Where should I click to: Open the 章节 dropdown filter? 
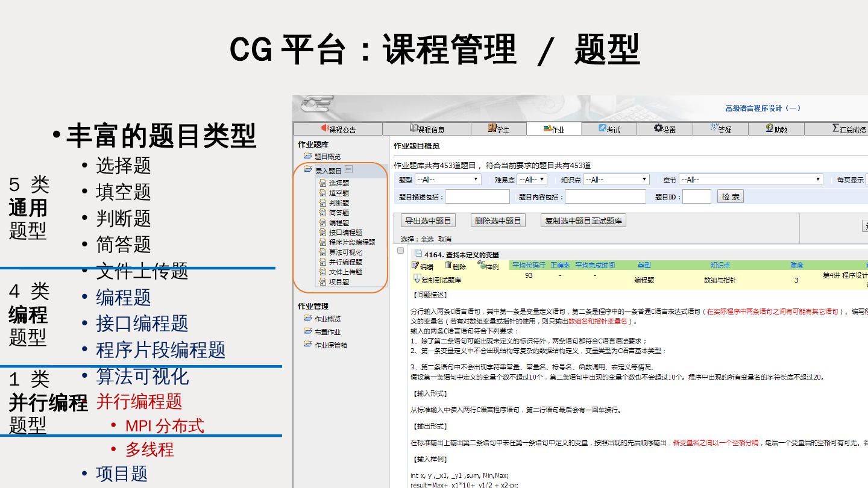[750, 180]
